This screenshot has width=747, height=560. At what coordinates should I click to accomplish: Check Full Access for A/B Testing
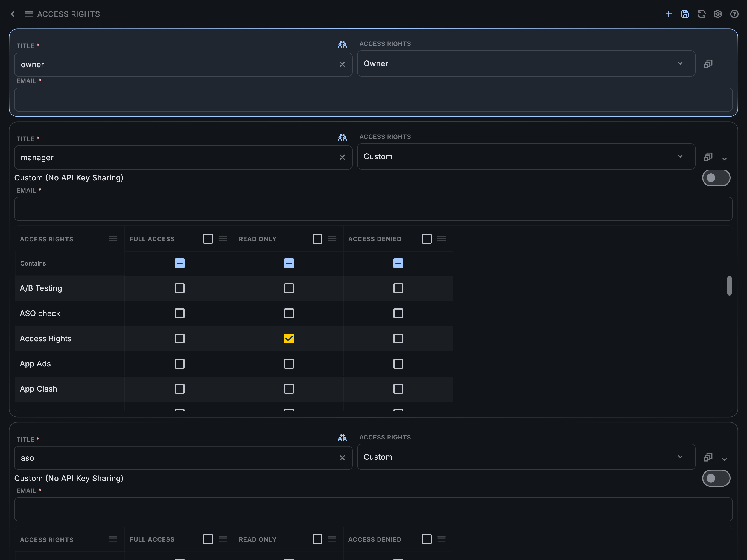coord(179,288)
